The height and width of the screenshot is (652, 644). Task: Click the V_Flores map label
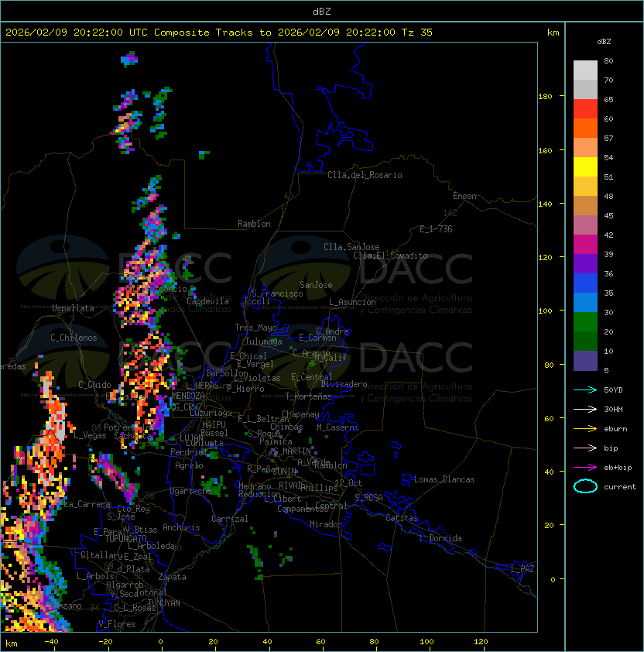click(117, 624)
